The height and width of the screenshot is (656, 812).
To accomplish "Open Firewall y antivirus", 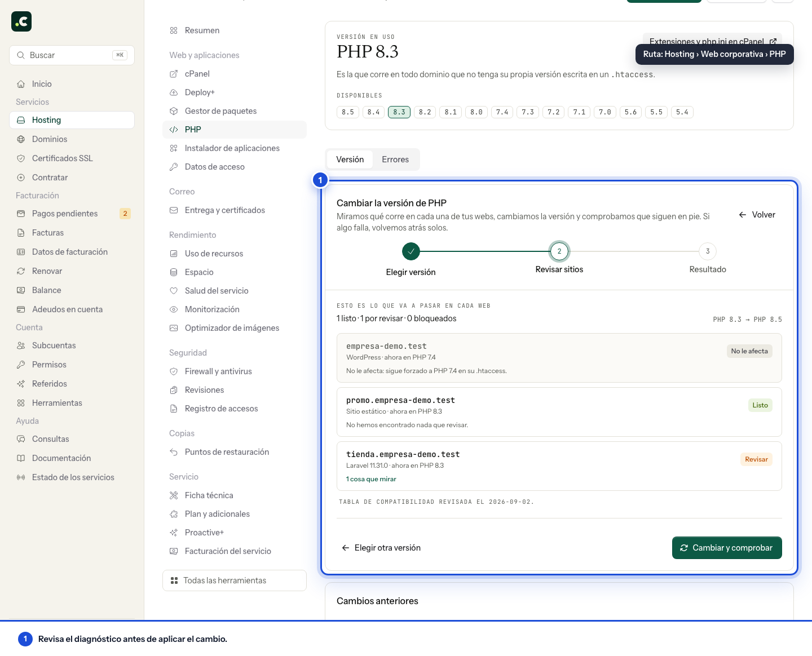I will coord(235,371).
